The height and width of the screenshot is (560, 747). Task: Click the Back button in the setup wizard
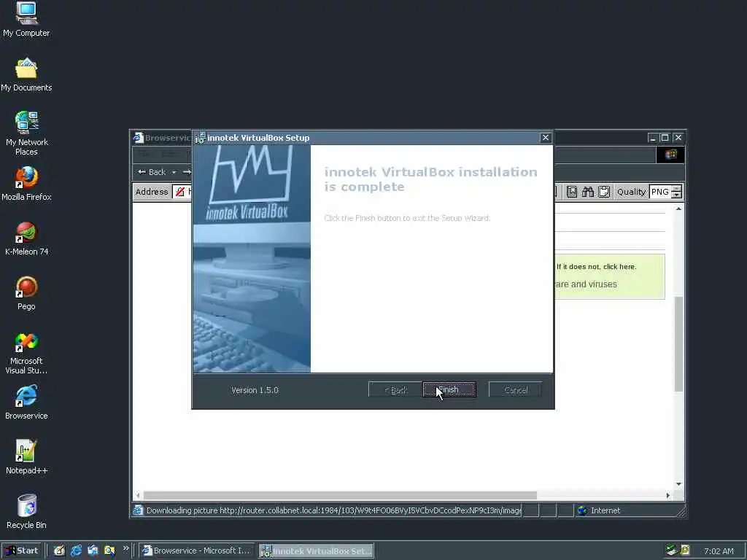[x=395, y=389]
